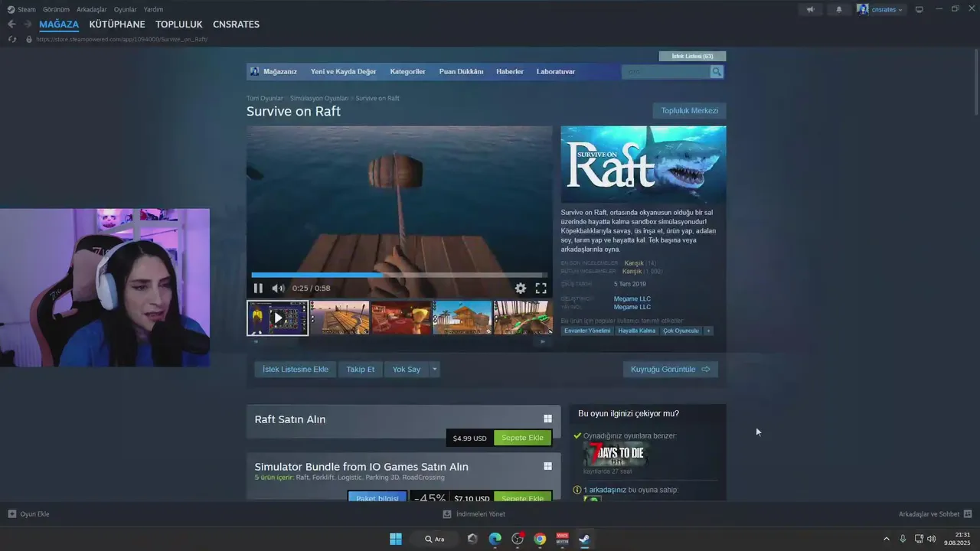Switch to the TOPLULUK tab

pyautogui.click(x=179, y=24)
